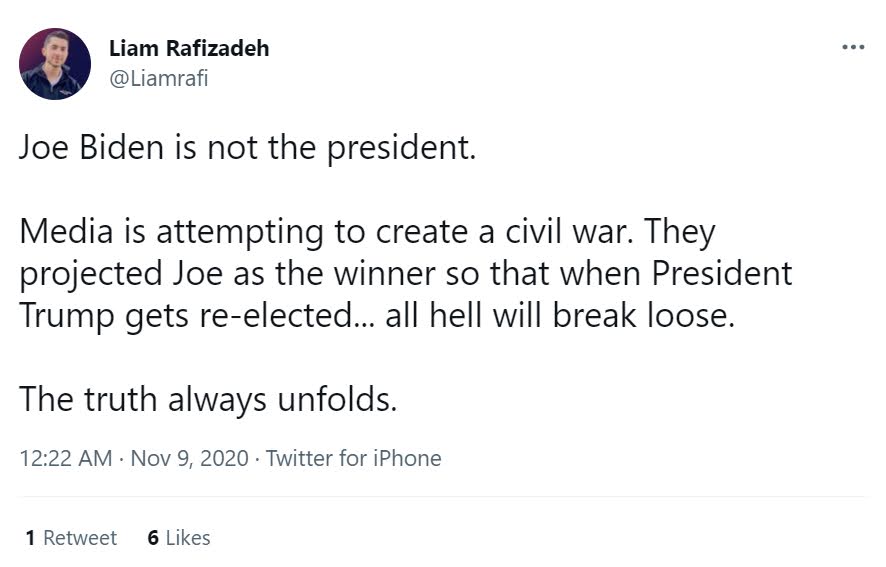Click Liam Rafizadeh's profile avatar photo
Image resolution: width=886 pixels, height=567 pixels.
(x=55, y=64)
